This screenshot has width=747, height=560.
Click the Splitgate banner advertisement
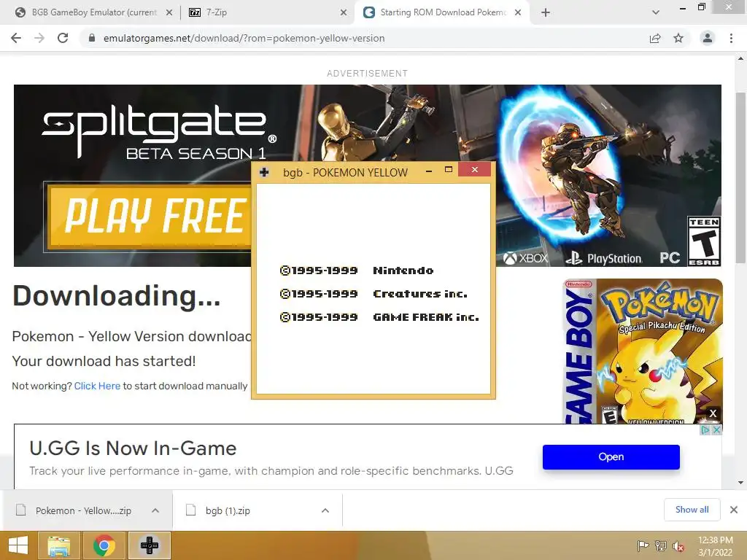pyautogui.click(x=368, y=124)
